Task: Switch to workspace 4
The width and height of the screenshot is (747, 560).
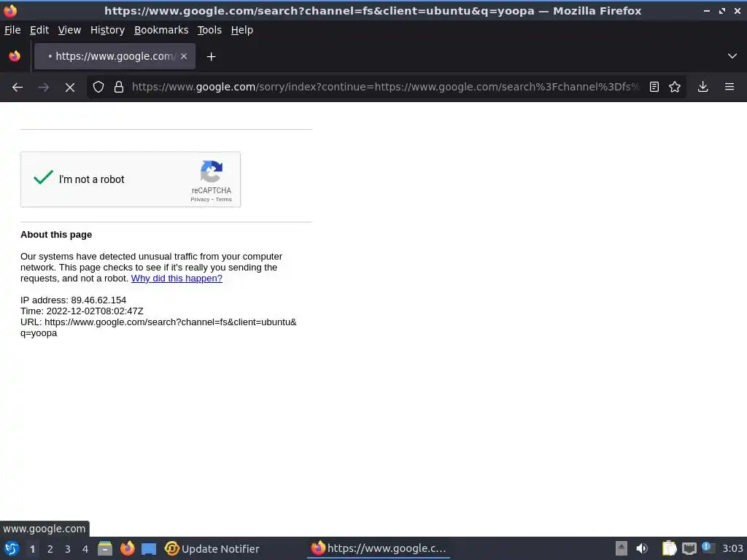Action: click(x=85, y=549)
